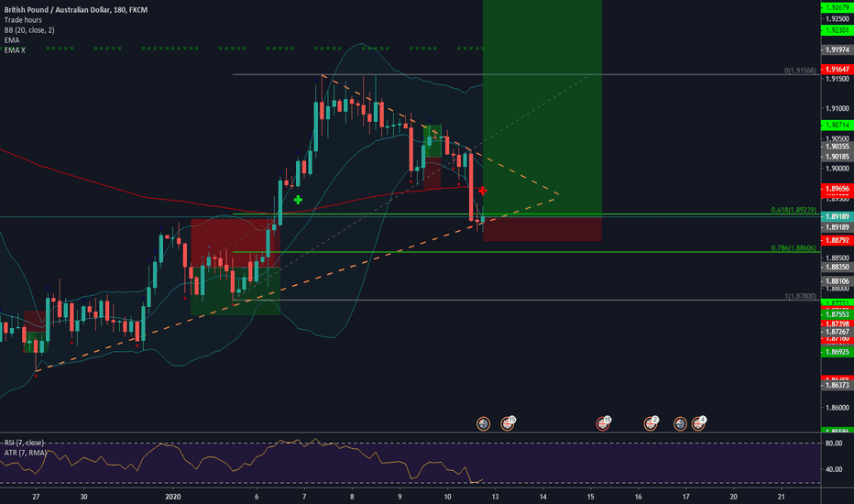Click the first unbadged event icon before date 13
Image resolution: width=854 pixels, height=504 pixels.
point(484,423)
